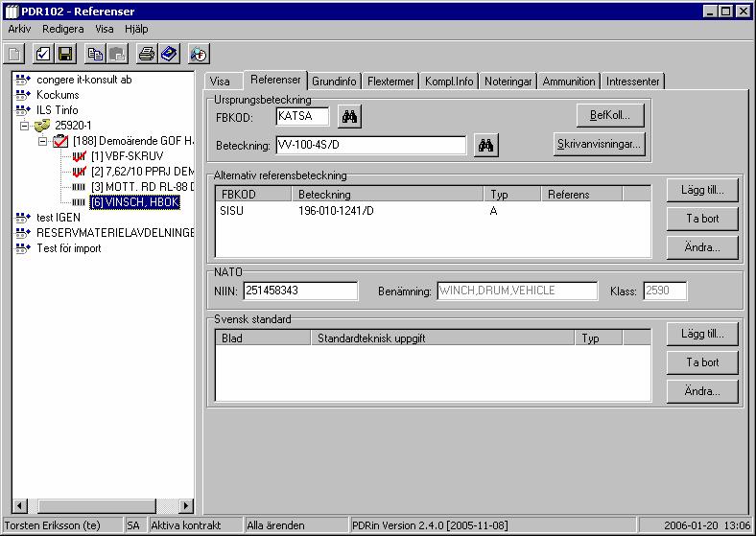Screen dimensions: 756x536
Task: Click the FBKOD input field containing KATSA
Action: point(303,116)
